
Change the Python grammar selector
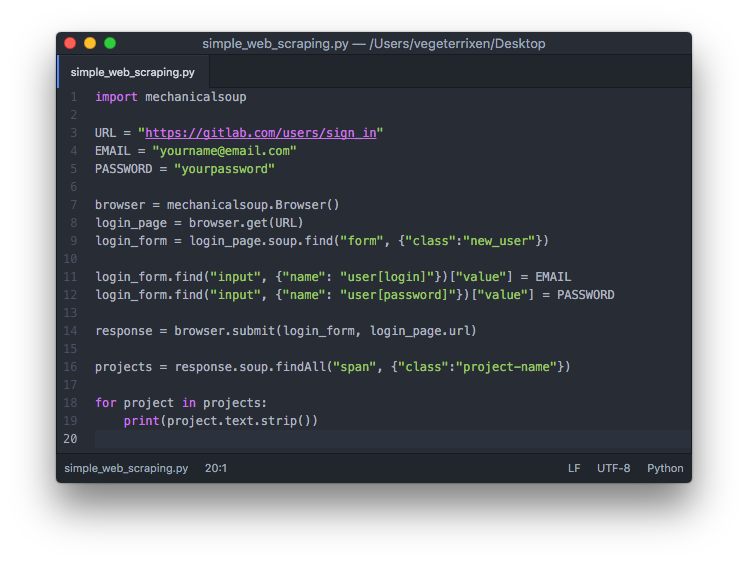pos(665,468)
